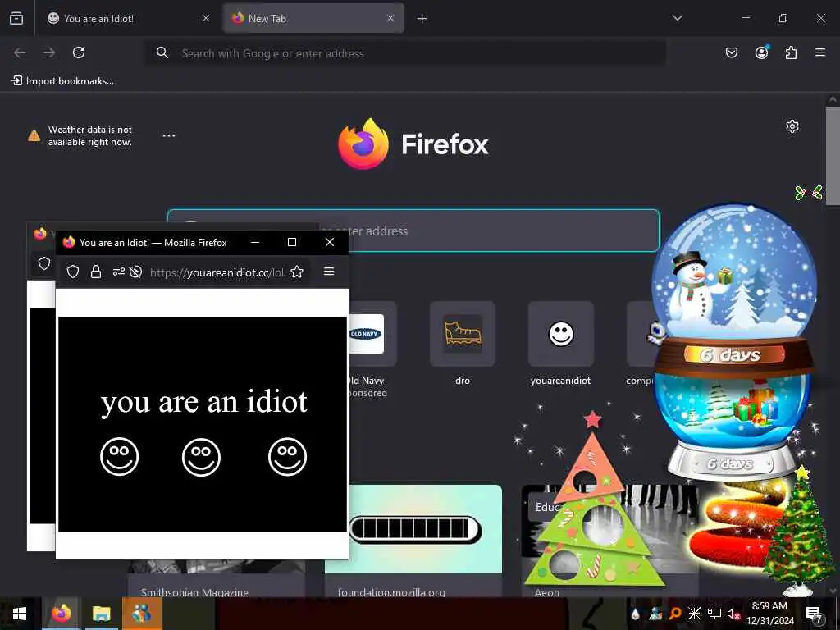840x630 pixels.
Task: Open the Pocket save icon
Action: point(732,52)
